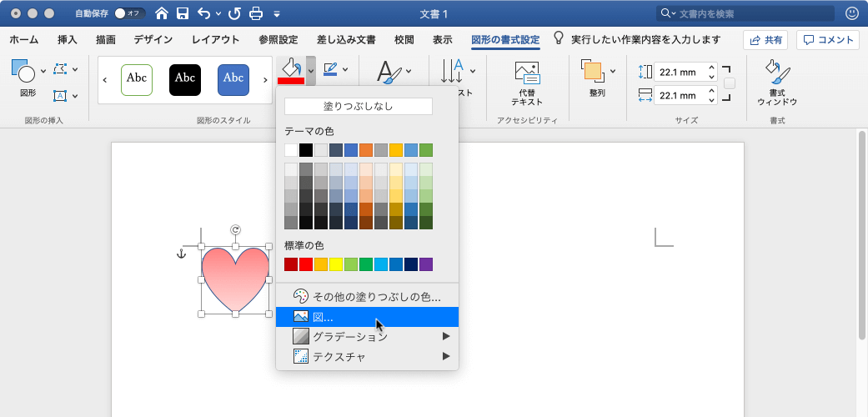The width and height of the screenshot is (868, 417).
Task: Open the Shape Fill dropdown arrow
Action: click(310, 71)
